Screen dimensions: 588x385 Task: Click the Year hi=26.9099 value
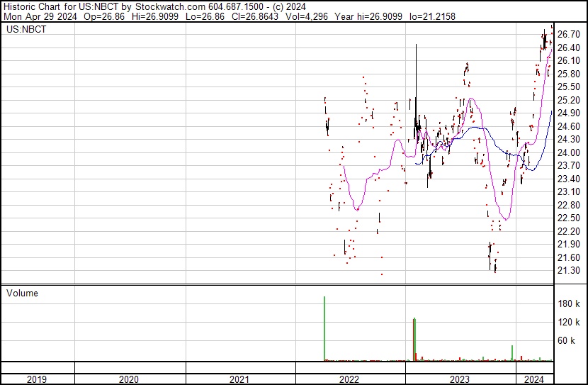[368, 16]
